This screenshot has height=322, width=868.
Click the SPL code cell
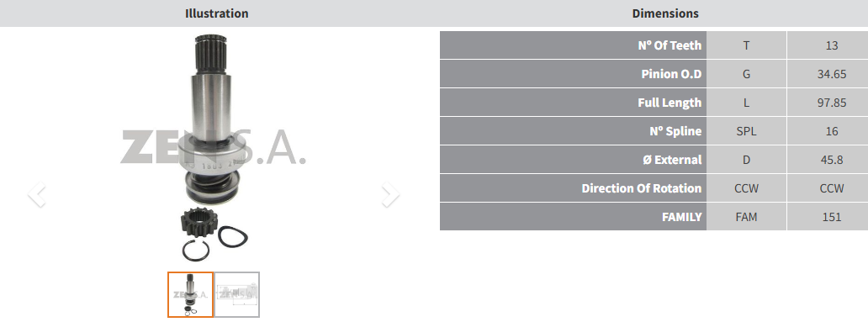[746, 131]
